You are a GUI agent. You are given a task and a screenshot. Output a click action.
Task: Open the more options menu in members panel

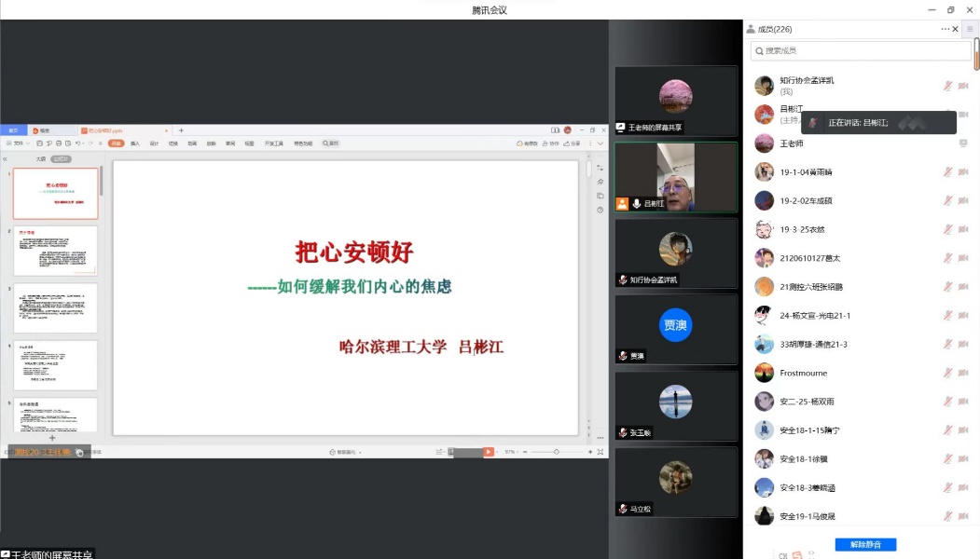click(945, 29)
